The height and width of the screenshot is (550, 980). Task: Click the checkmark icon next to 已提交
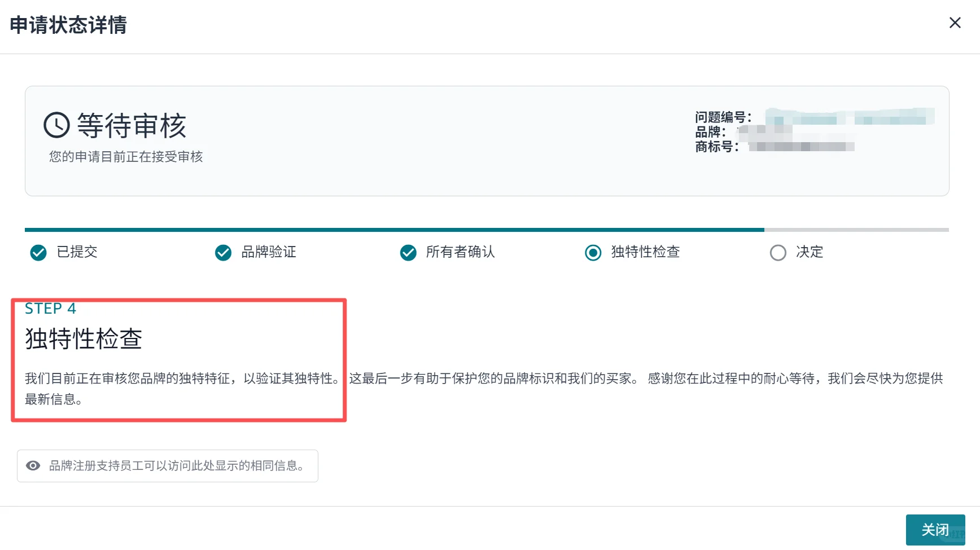tap(38, 253)
